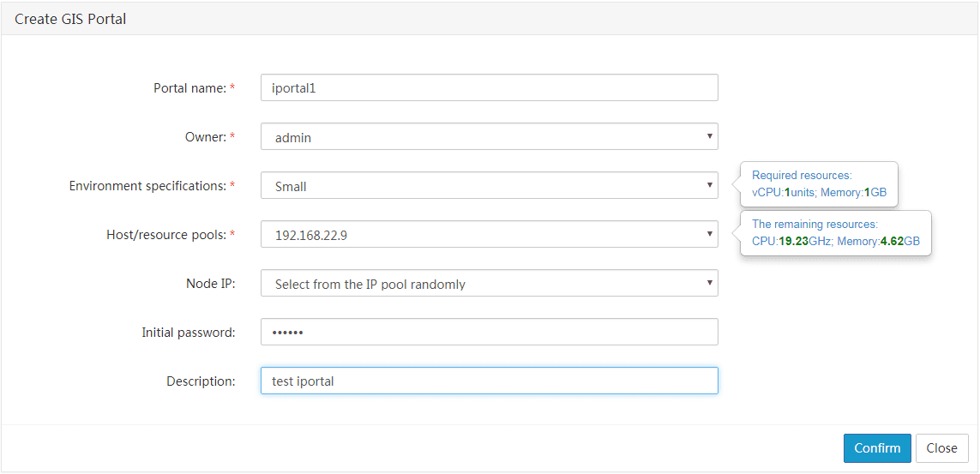Click the Portal name field containing iportal1
The height and width of the screenshot is (474, 980).
(x=490, y=87)
